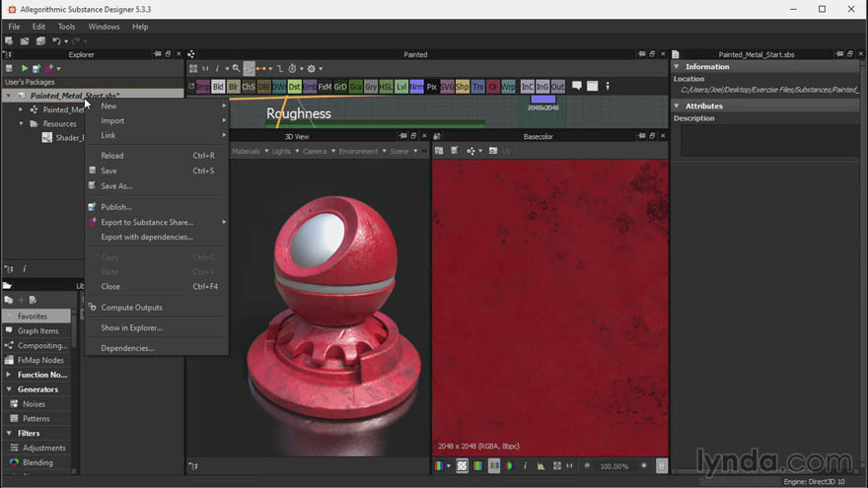
Task: Add a Channels Shuffle (ChS) node
Action: pyautogui.click(x=249, y=87)
